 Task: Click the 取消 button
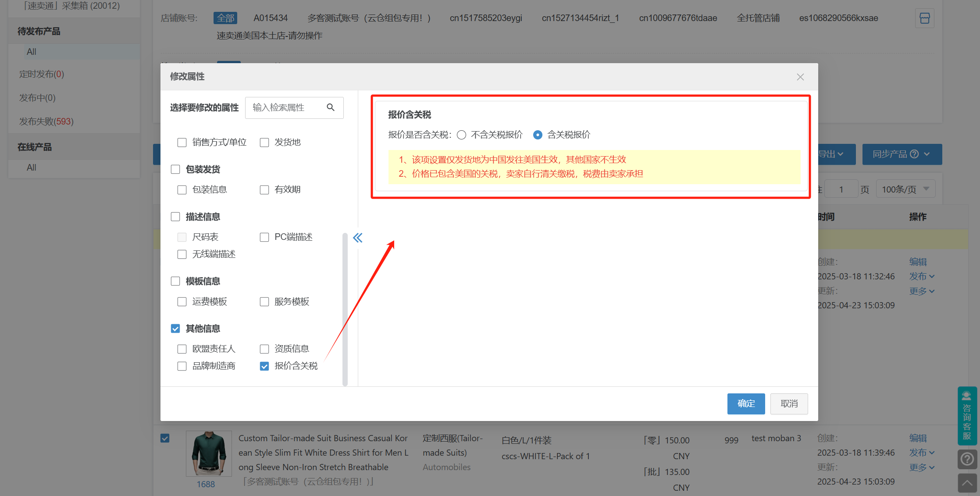click(x=789, y=403)
